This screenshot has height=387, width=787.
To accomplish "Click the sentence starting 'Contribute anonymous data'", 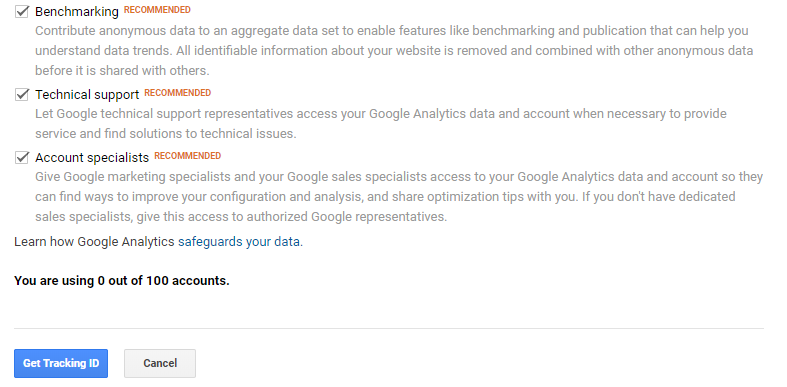I will [x=391, y=41].
